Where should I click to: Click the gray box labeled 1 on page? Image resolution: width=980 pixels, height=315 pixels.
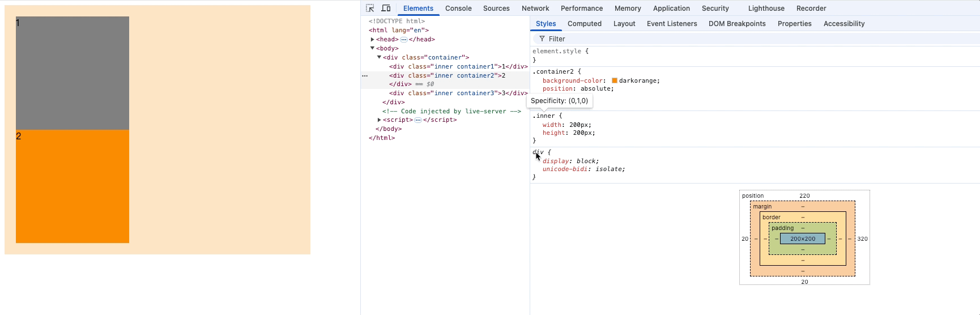(x=73, y=73)
